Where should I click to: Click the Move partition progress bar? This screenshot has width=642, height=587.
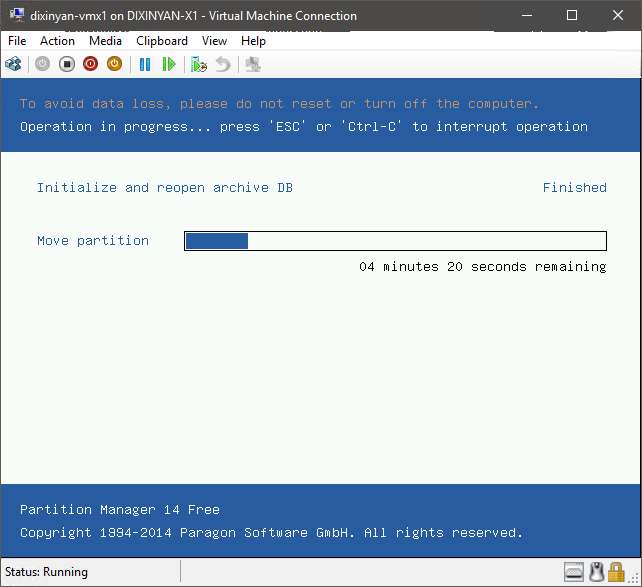coord(395,241)
